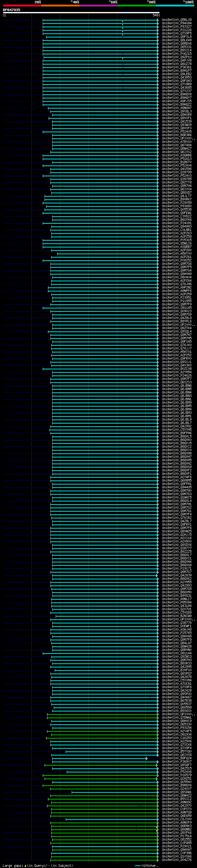Select the label UniRef100_Q6SZS3
This screenshot has width=197, height=868.
pyautogui.click(x=176, y=382)
